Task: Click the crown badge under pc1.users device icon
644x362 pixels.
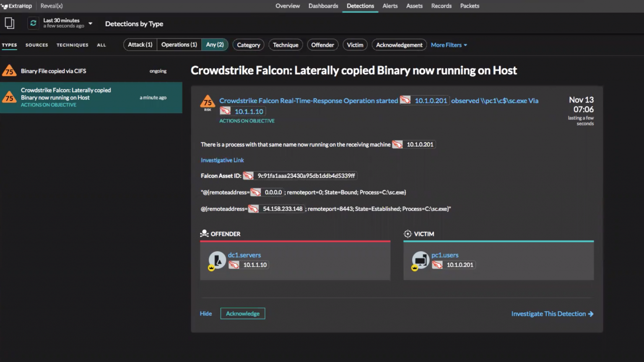Action: point(414,267)
